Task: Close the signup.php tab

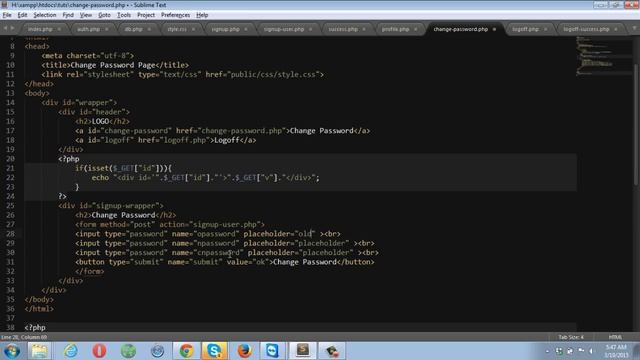Action: coord(246,29)
